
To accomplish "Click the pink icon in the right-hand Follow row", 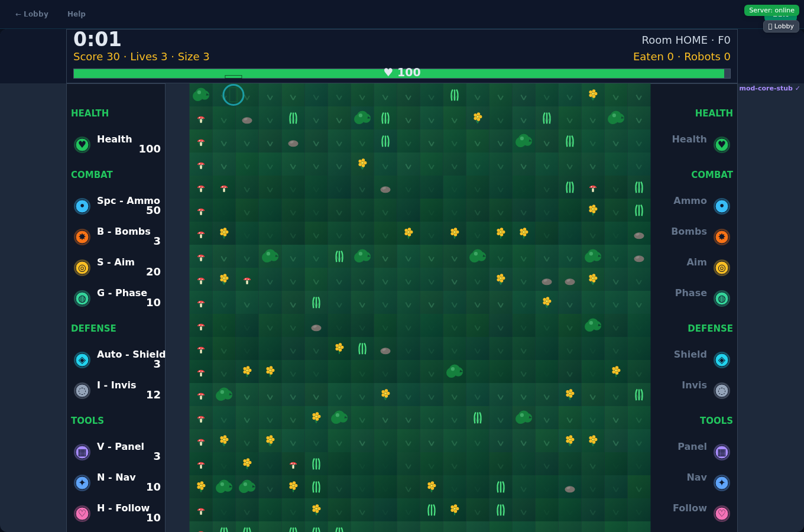I will pos(722,514).
